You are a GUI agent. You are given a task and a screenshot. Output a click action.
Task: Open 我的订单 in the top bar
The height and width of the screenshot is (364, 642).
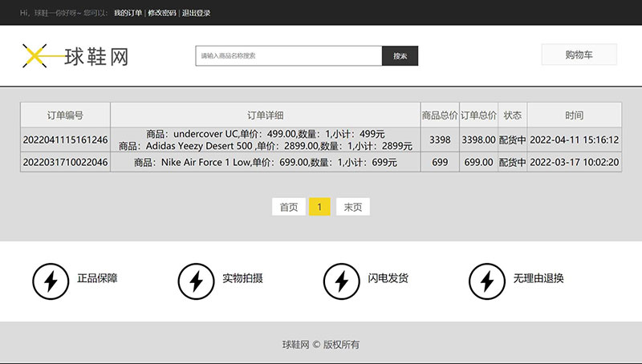tap(128, 13)
